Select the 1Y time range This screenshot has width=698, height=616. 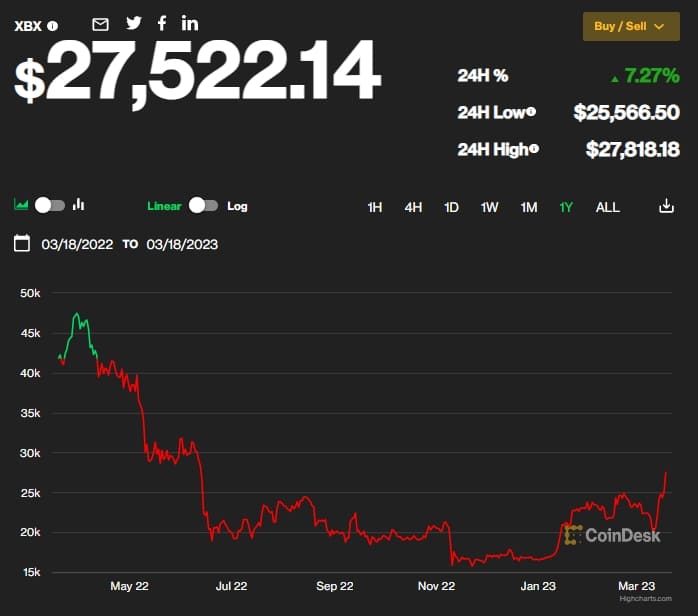(566, 207)
